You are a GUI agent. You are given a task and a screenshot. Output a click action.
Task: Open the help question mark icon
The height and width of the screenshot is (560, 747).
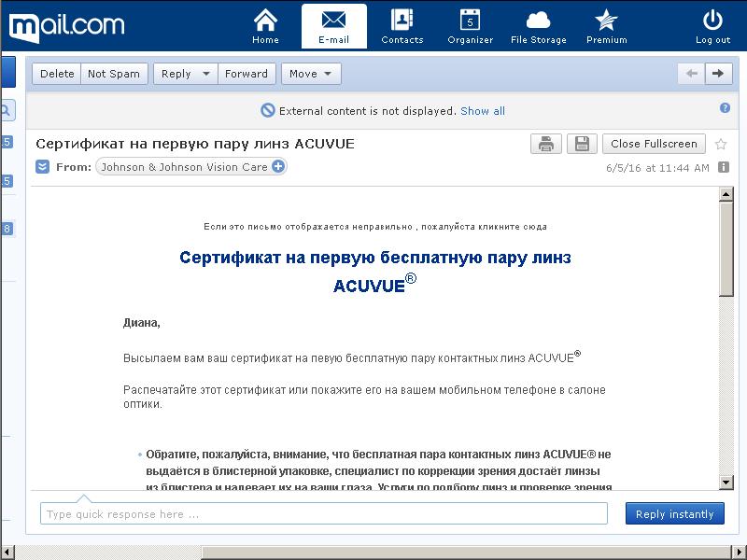coord(725,107)
